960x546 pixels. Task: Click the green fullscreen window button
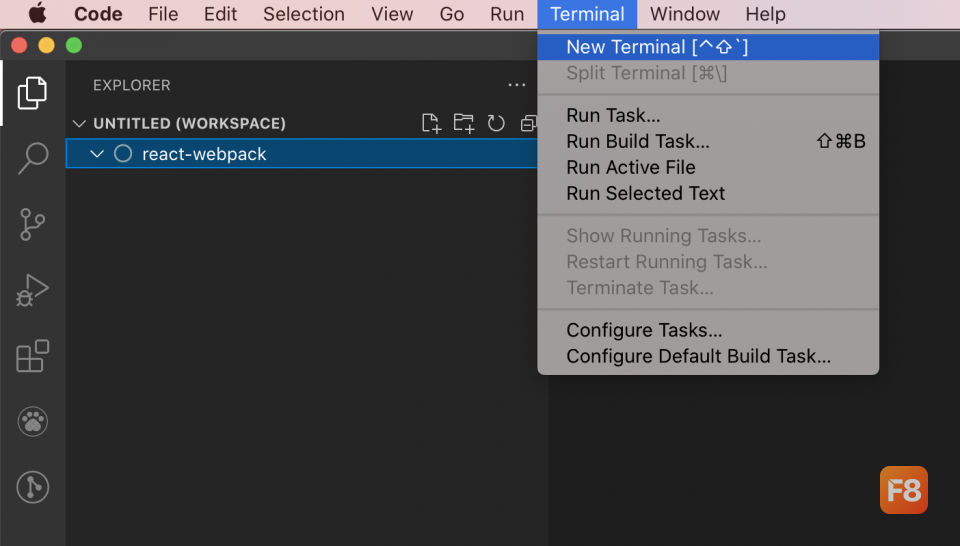click(x=74, y=45)
